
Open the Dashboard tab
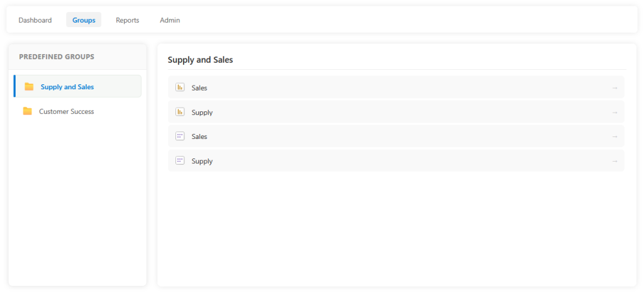35,20
